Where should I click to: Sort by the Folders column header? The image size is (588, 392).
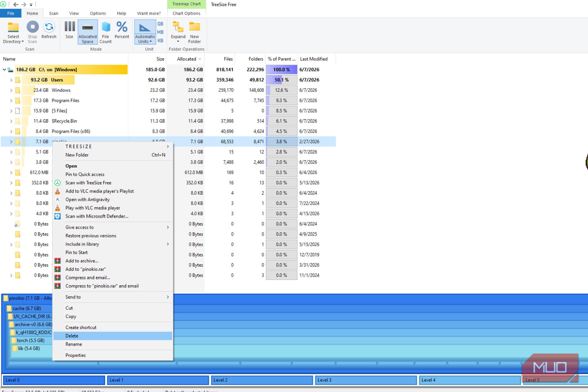click(x=250, y=59)
